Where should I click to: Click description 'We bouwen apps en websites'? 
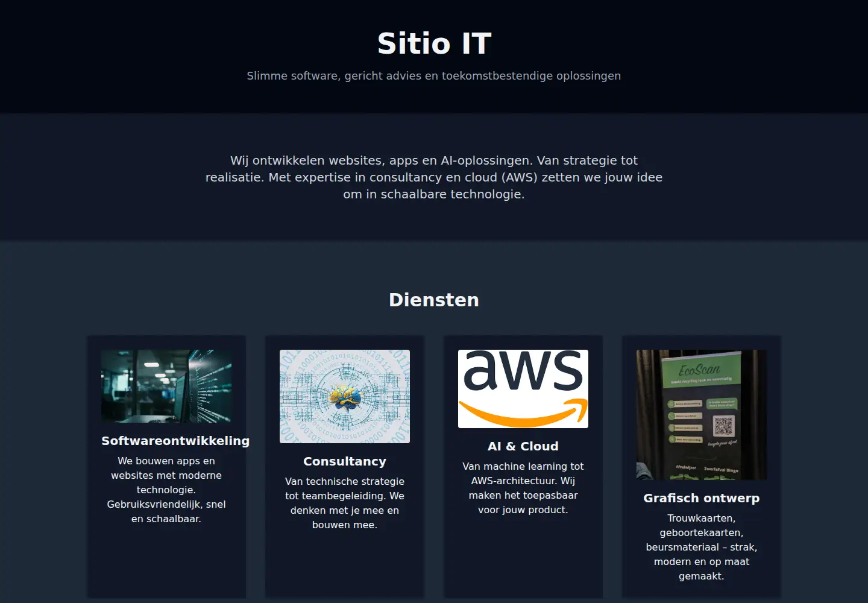(x=166, y=490)
